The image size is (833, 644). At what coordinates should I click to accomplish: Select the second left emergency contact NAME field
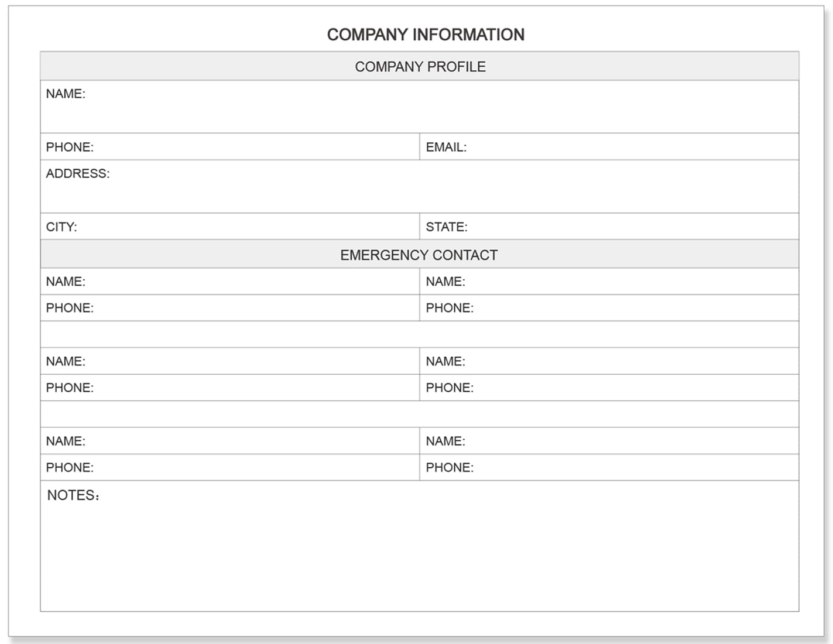(229, 361)
